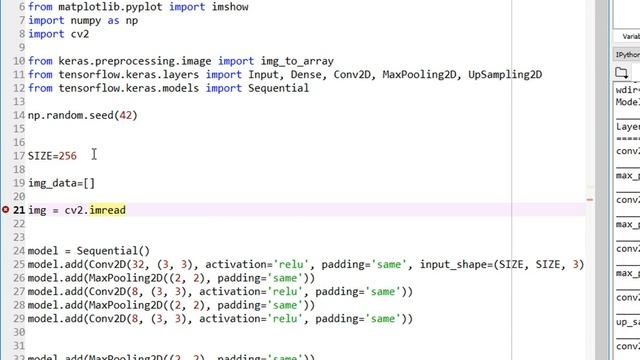
Task: Click 'Model' text in the console output
Action: [x=628, y=102]
